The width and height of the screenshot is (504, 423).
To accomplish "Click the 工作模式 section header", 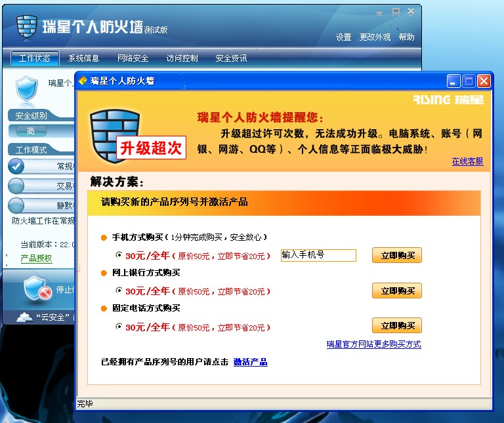I will [x=31, y=150].
